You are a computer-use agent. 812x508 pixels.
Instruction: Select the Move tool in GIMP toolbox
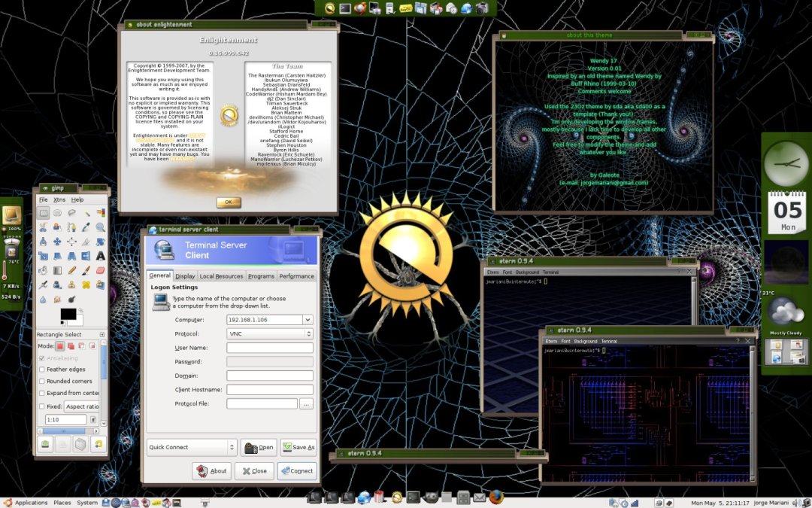57,242
